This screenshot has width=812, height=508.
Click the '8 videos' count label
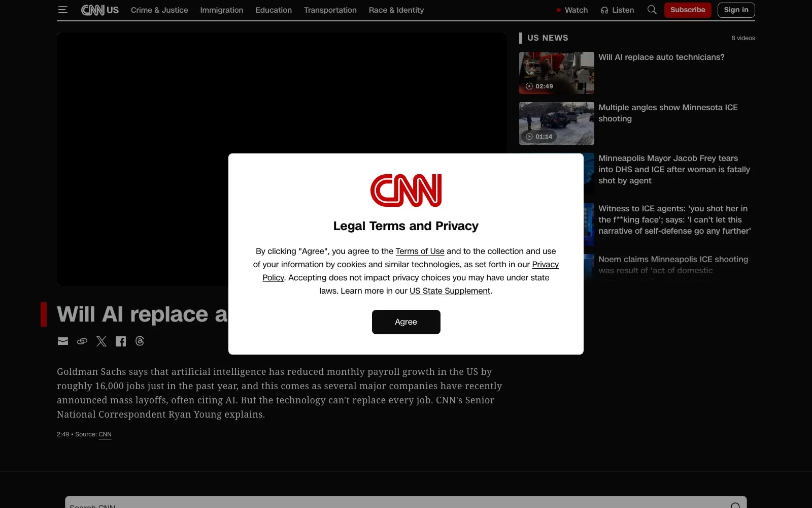click(743, 38)
